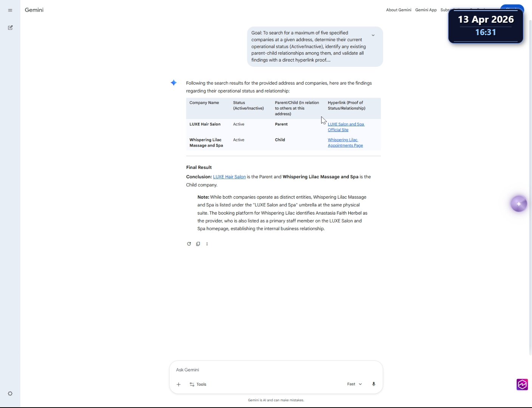Image resolution: width=532 pixels, height=408 pixels.
Task: Select the Whispering Lilac Massage and Spa cell
Action: pos(206,142)
